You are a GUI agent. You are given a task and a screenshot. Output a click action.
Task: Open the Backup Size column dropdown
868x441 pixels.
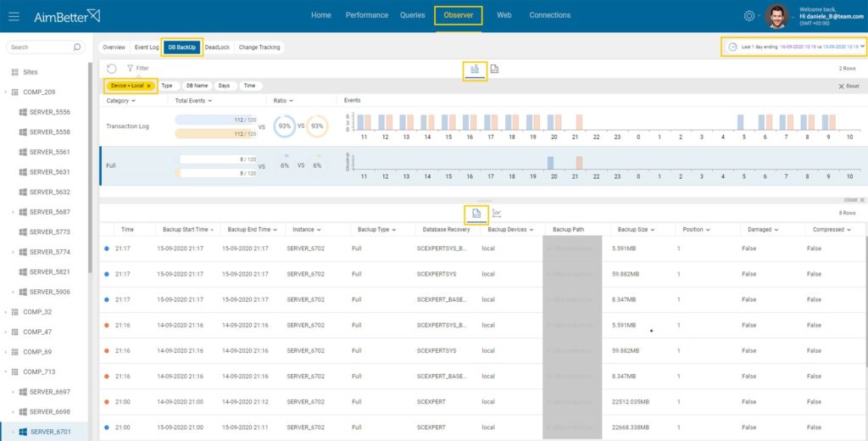pos(653,229)
